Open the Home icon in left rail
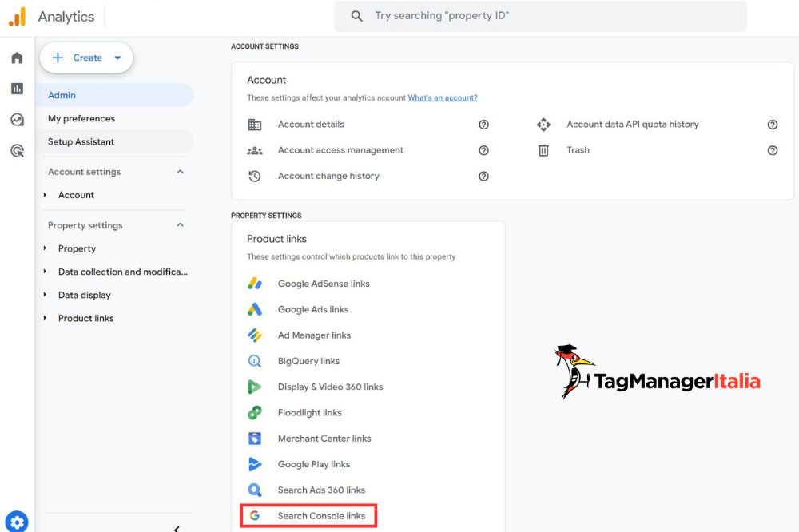The height and width of the screenshot is (532, 799). coord(17,58)
